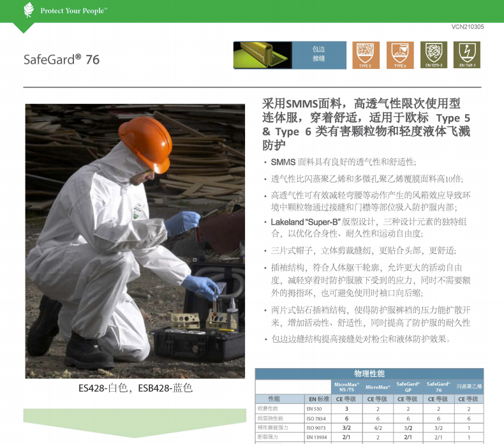Click the SafeGard 76 product title

point(62,60)
